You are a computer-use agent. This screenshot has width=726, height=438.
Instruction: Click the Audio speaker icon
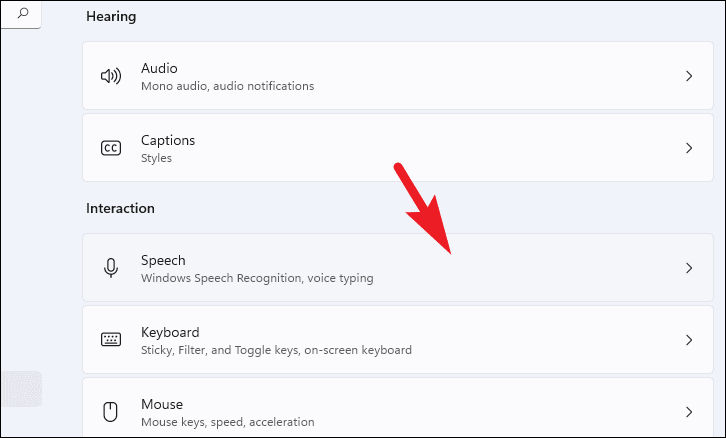111,76
